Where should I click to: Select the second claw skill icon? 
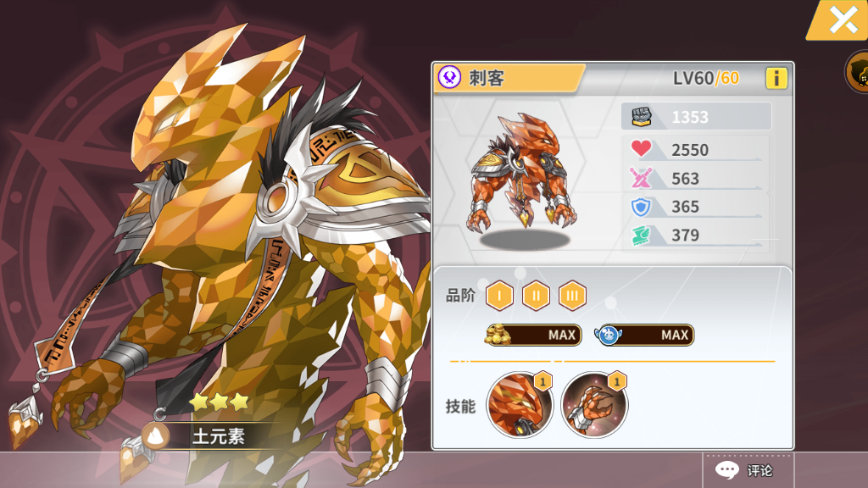[594, 404]
